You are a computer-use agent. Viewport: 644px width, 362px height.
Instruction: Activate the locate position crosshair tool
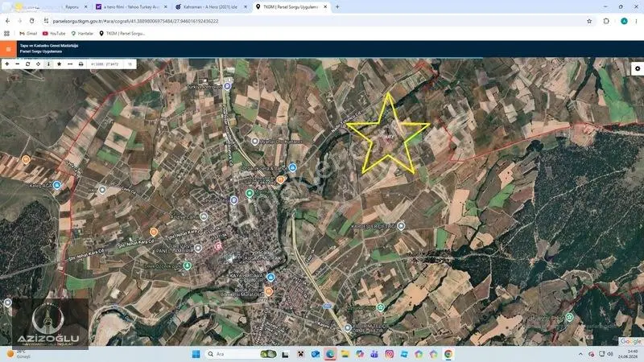38,64
